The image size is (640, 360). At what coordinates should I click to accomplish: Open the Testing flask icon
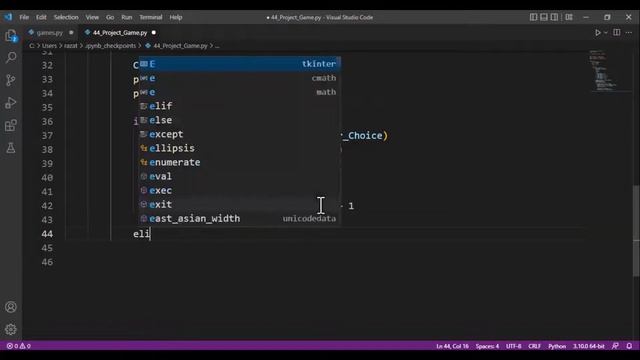click(11, 147)
